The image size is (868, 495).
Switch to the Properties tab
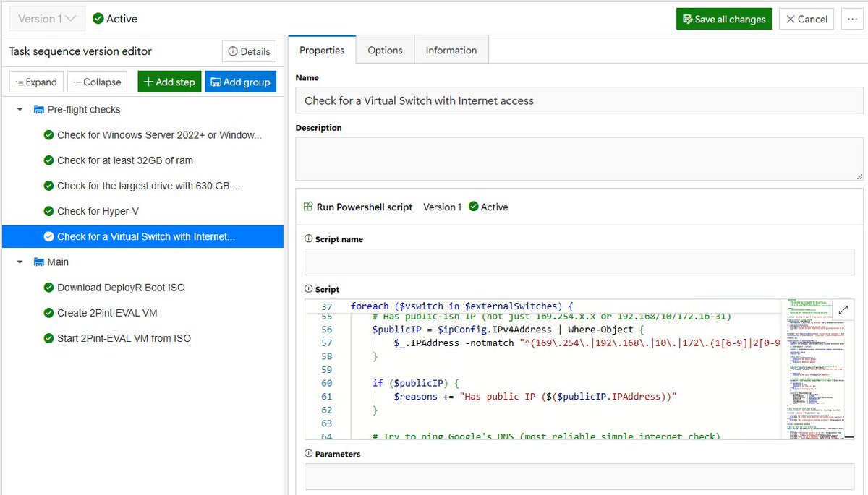tap(322, 50)
